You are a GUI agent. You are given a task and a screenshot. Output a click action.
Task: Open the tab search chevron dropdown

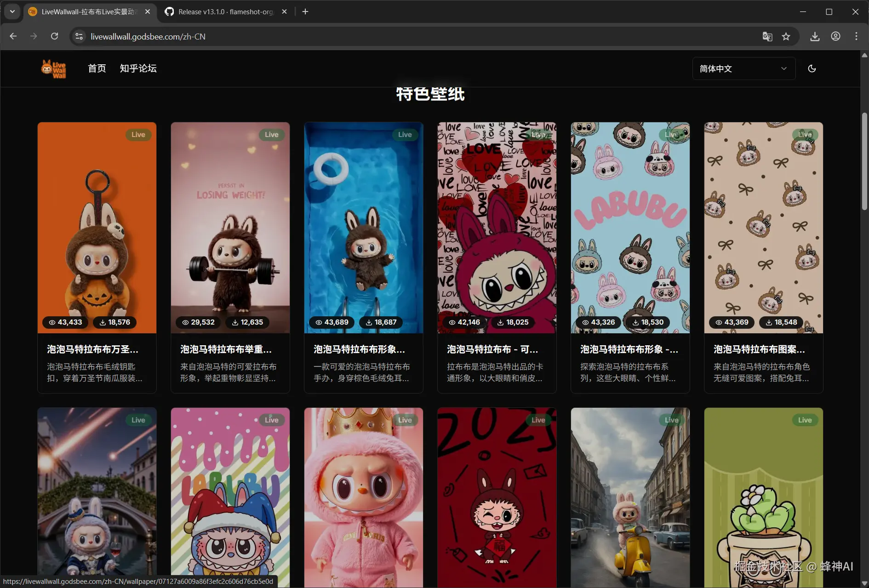tap(12, 11)
